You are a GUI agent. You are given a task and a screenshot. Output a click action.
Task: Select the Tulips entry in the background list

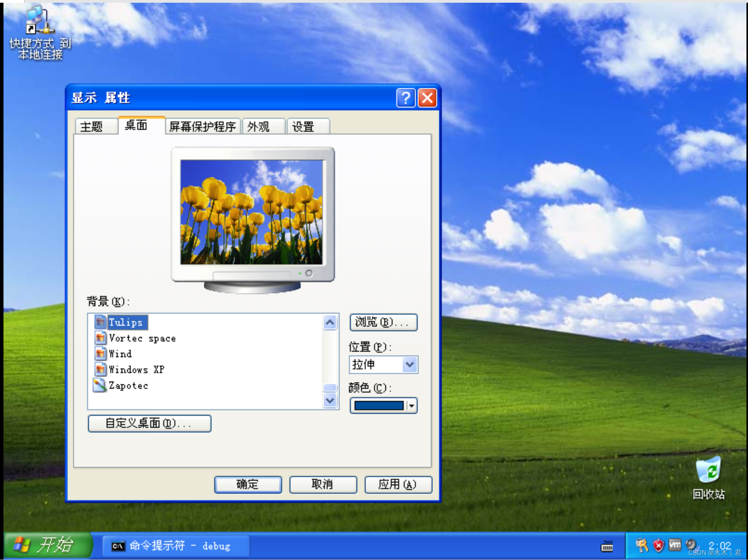(127, 322)
